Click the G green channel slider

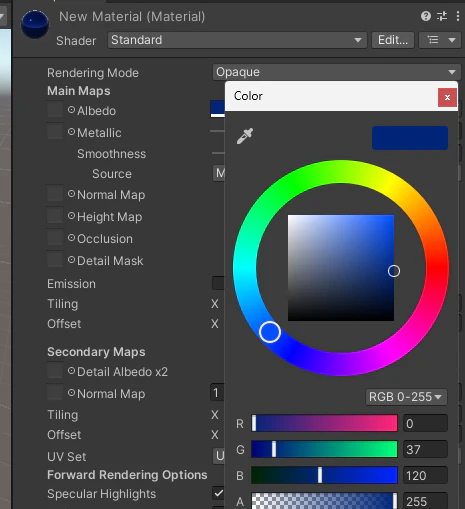point(324,449)
